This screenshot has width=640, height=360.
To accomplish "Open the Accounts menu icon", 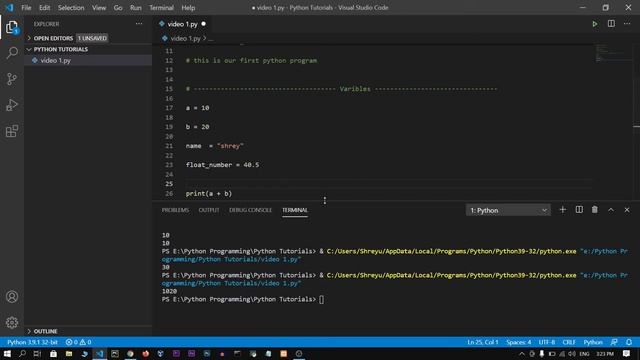I will [12, 297].
